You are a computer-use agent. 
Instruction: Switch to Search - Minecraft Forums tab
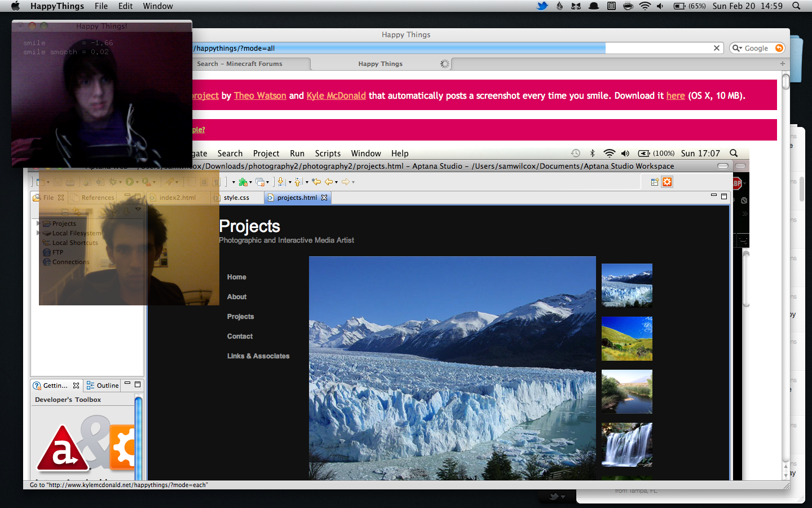coord(240,64)
